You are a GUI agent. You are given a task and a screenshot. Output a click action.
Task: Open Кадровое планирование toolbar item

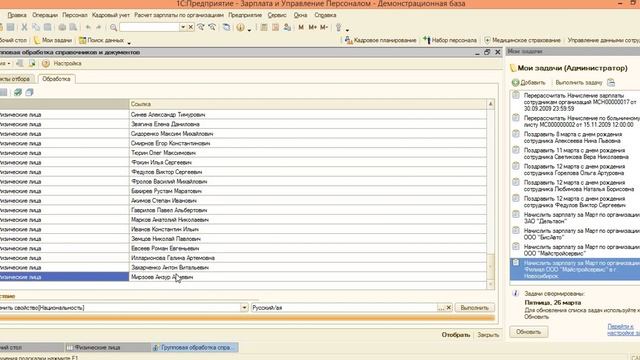coord(380,40)
